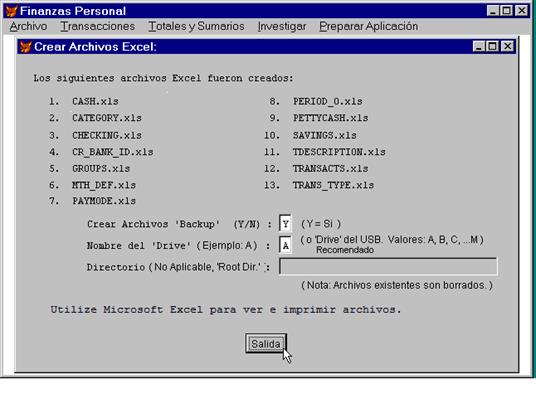Screen dimensions: 536x399
Task: Click the 'Nota: Archivos existentes son borrados' note
Action: coord(397,285)
